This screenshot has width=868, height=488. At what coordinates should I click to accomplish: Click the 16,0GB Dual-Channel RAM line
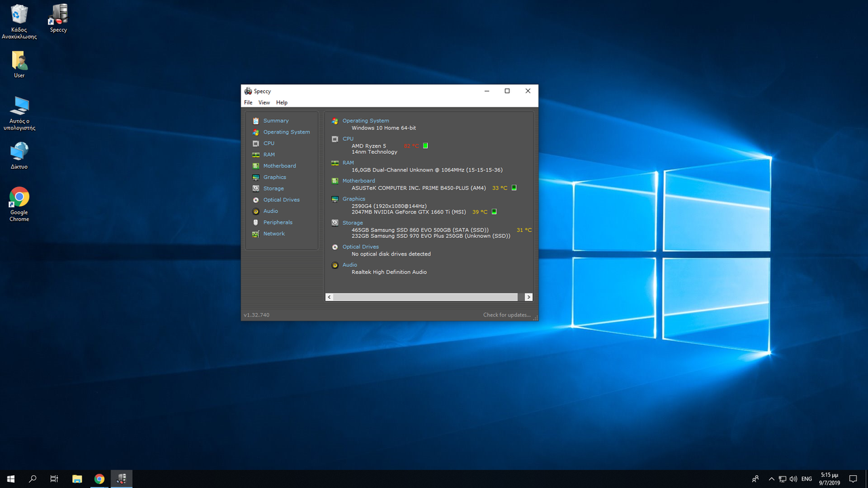[427, 170]
